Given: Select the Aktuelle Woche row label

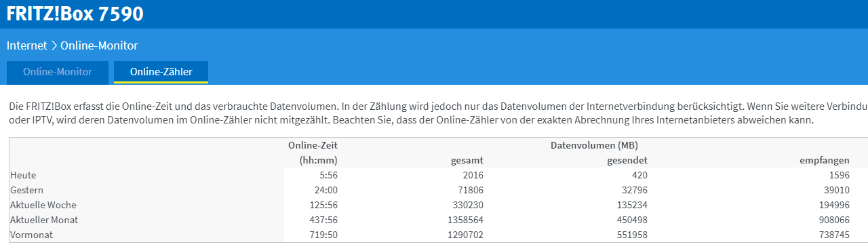Looking at the screenshot, I should [43, 205].
